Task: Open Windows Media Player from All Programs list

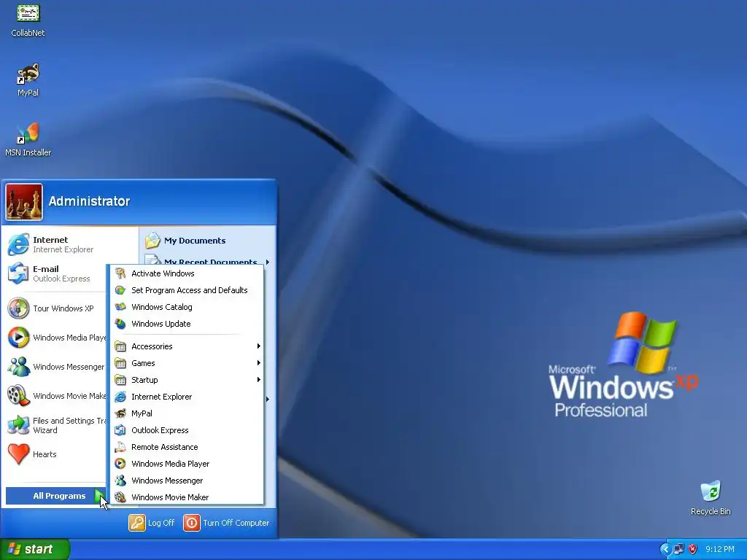Action: click(x=187, y=464)
